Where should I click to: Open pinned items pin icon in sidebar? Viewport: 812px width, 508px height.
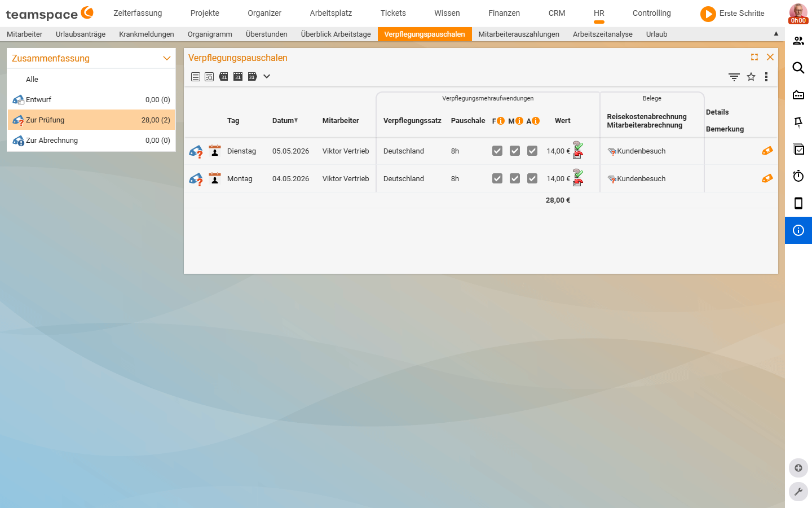[x=798, y=122]
